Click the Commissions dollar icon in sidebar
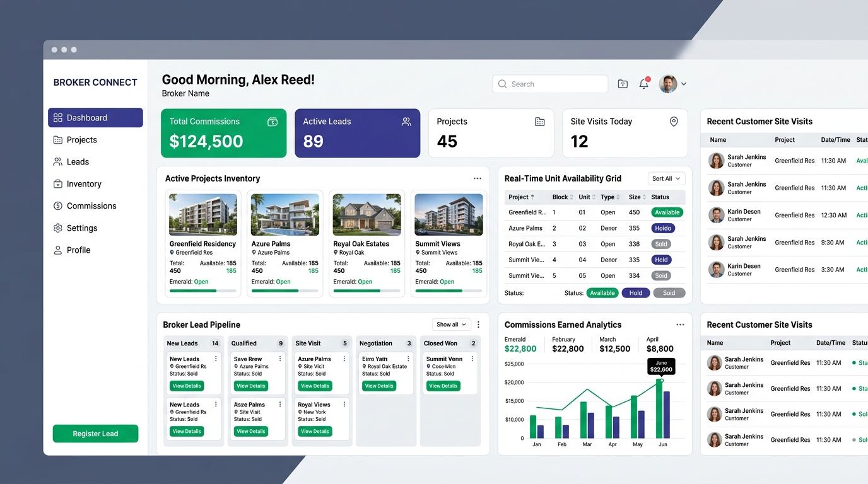 click(58, 206)
